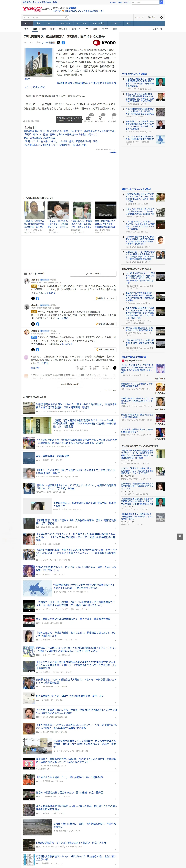
Task: Click the ウェブ検索 input field
Action: tap(145, 2)
